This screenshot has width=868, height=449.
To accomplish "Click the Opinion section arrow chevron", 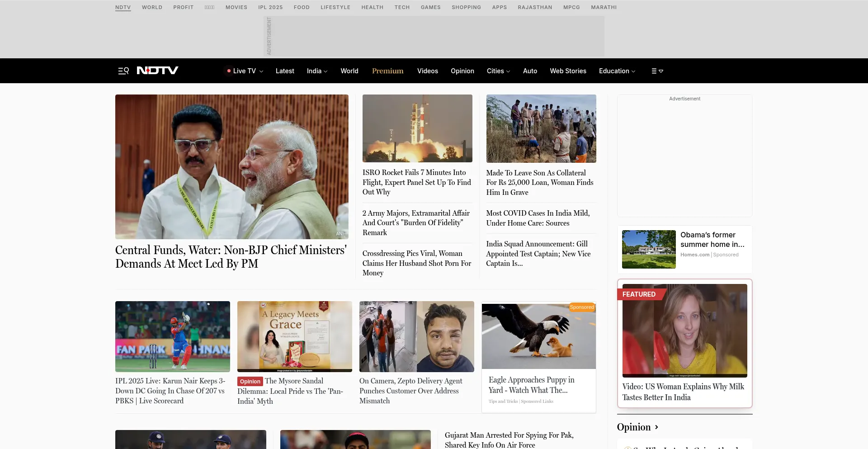I will point(656,427).
